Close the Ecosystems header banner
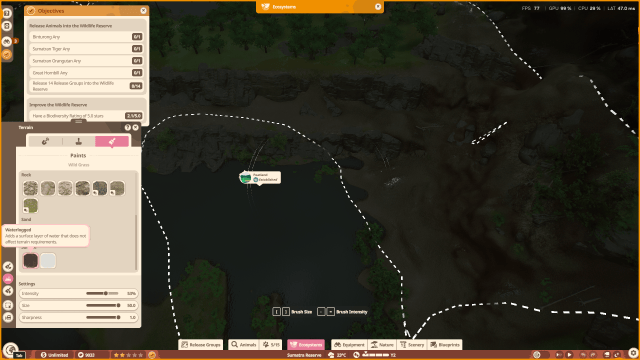Screen dimensions: 640x360 pos(378,7)
